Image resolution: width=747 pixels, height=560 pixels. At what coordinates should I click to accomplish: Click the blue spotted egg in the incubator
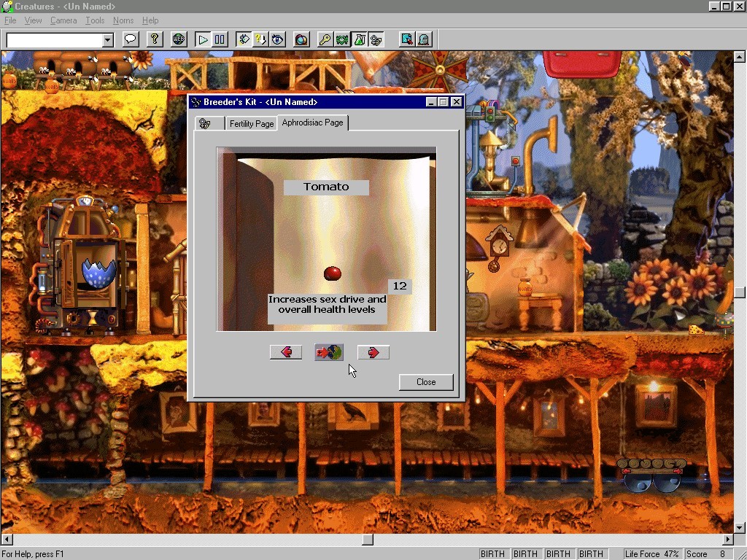click(x=98, y=274)
